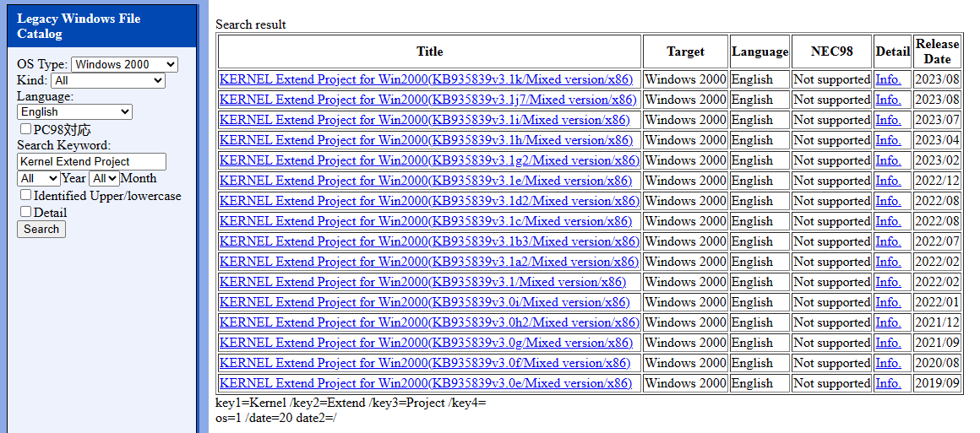Viewport: 980px width, 433px height.
Task: Expand the Kind dropdown
Action: click(x=107, y=80)
